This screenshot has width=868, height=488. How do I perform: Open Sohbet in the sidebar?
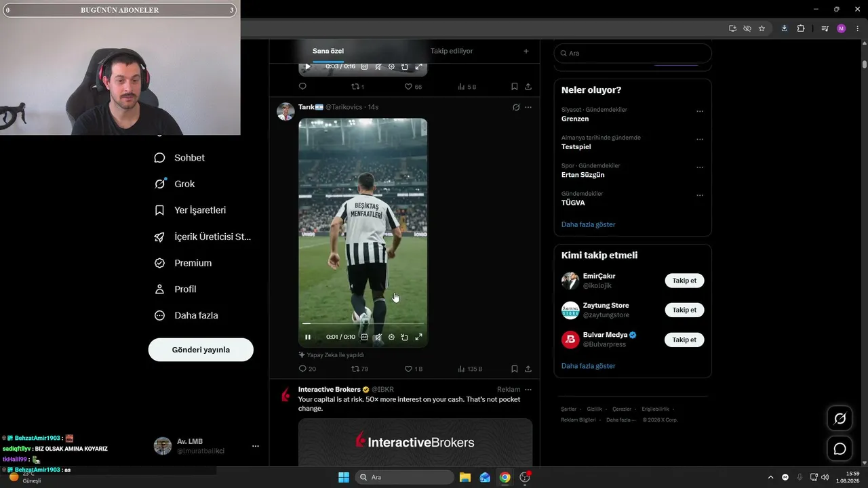pyautogui.click(x=180, y=158)
